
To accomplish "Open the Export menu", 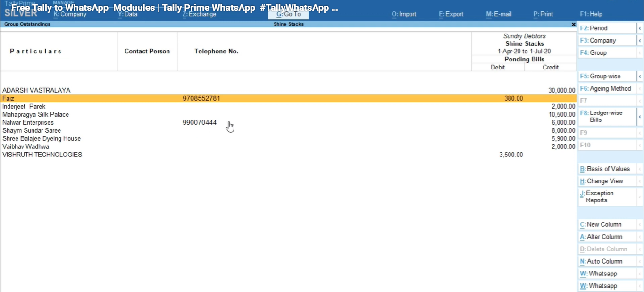I will click(x=451, y=14).
